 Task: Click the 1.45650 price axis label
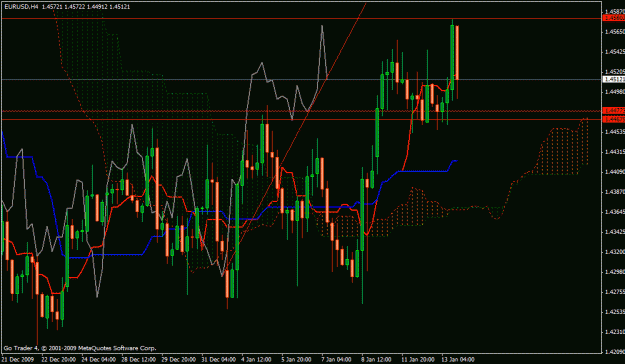point(614,31)
